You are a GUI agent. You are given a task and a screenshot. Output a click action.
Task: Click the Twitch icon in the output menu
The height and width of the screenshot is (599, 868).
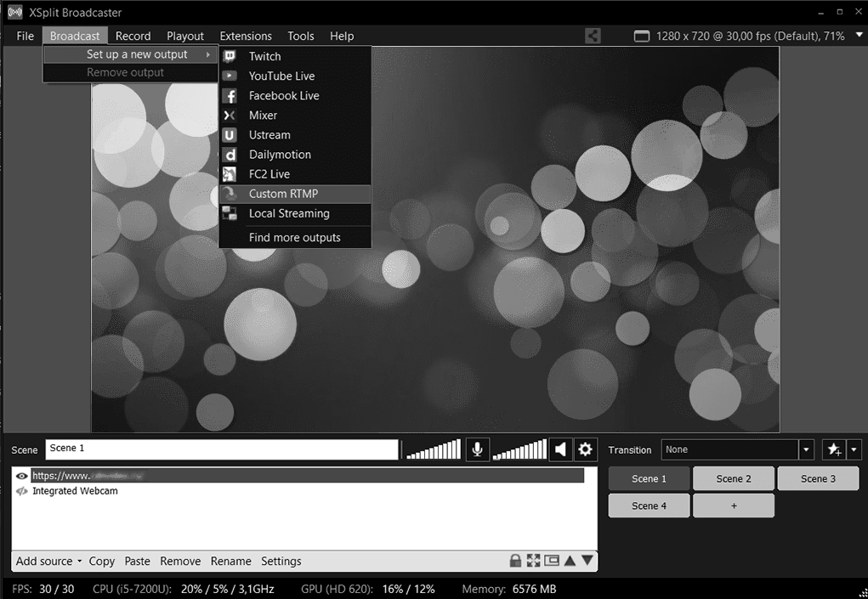pos(230,56)
